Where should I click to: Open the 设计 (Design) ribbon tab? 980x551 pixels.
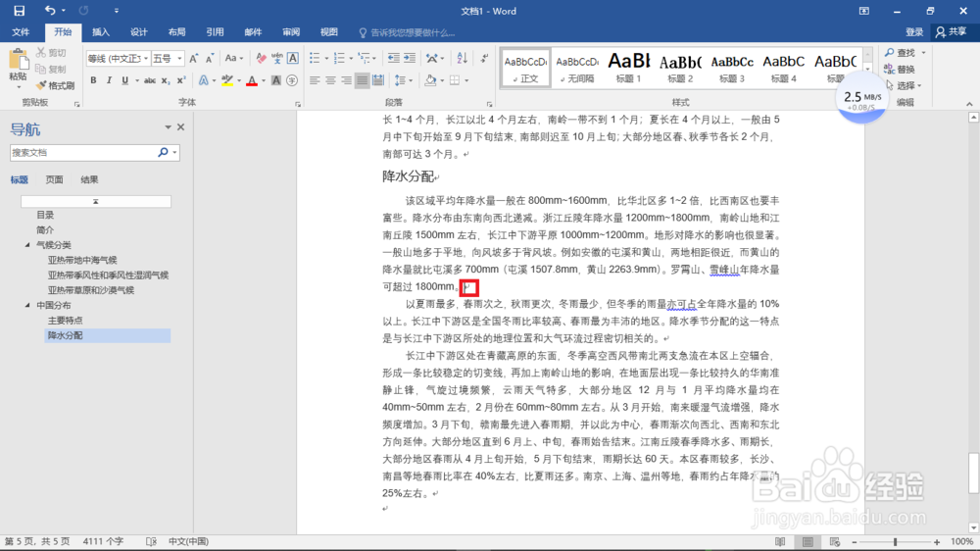(139, 32)
